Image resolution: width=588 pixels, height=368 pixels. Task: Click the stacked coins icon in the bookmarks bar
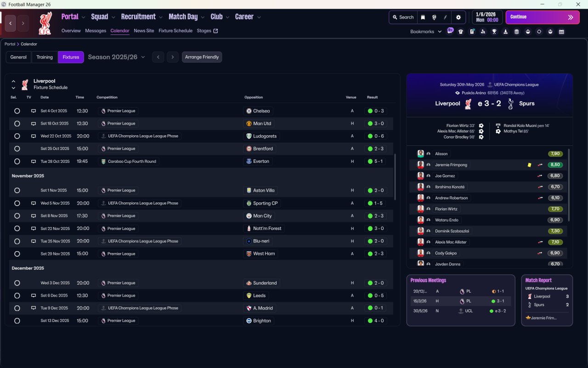point(517,32)
